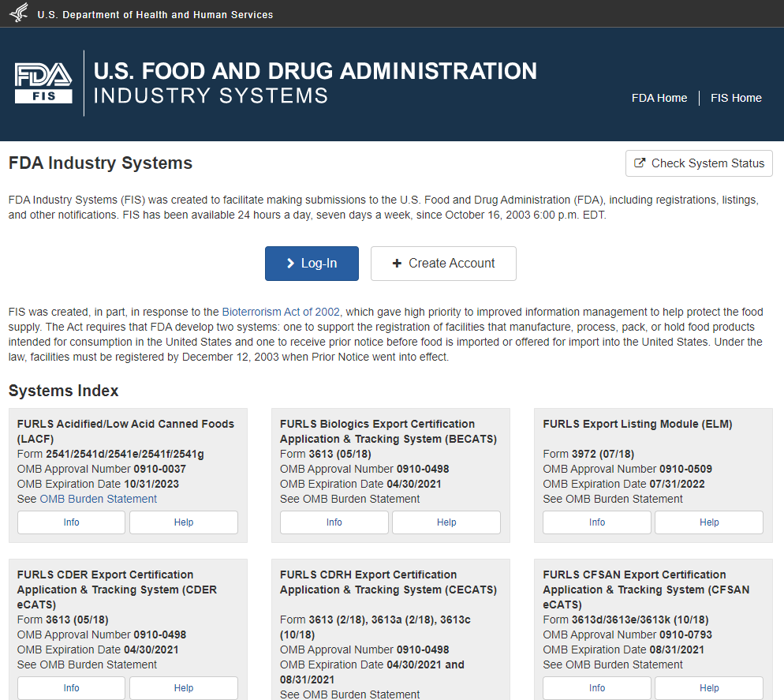
Task: Go to FDA Home in header
Action: (x=659, y=98)
